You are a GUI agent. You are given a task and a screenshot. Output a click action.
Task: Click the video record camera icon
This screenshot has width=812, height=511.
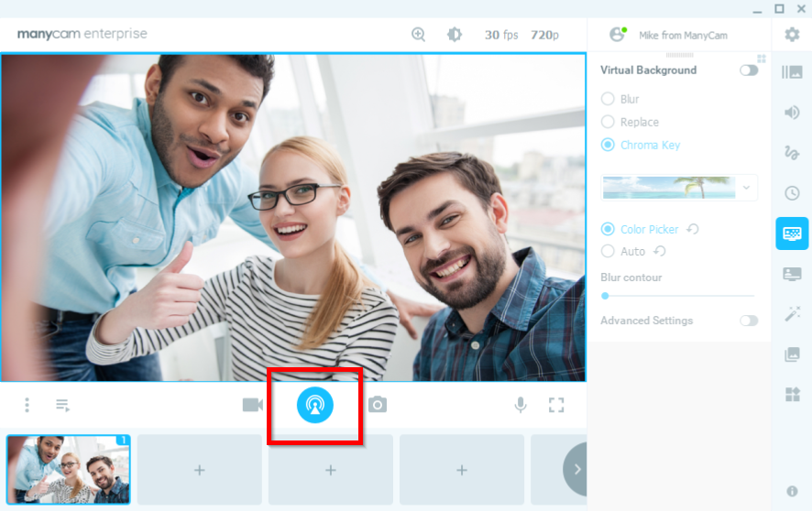(253, 405)
